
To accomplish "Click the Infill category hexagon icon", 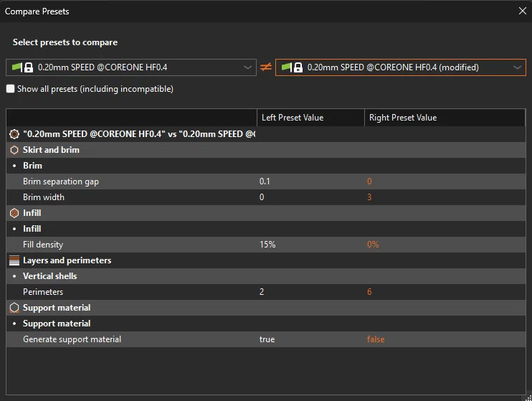I will (x=14, y=213).
